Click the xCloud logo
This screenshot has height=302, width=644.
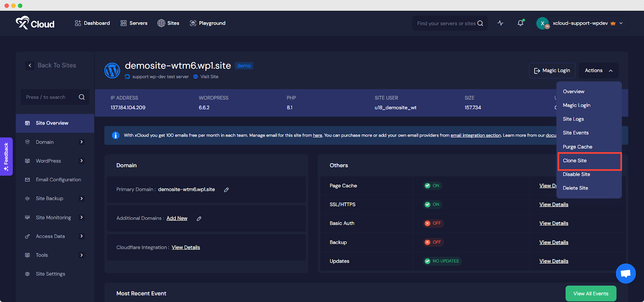35,23
